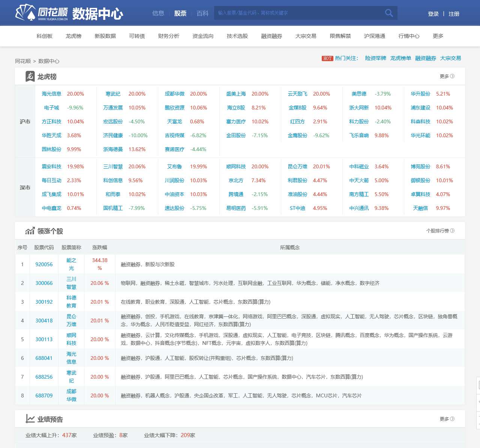Select 融资融券 in the navigation bar
Viewport: 480px width, 448px height.
(x=271, y=36)
